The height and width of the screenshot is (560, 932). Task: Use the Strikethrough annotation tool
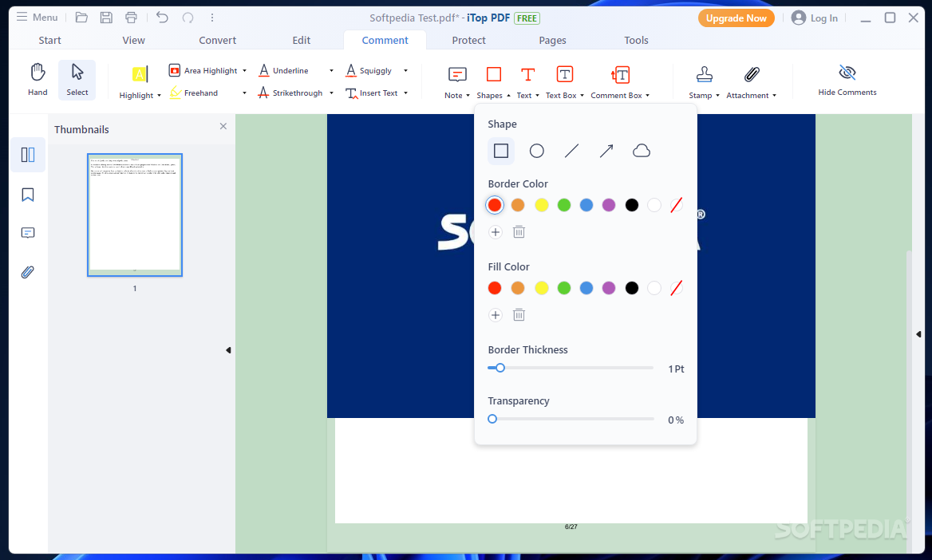[290, 93]
